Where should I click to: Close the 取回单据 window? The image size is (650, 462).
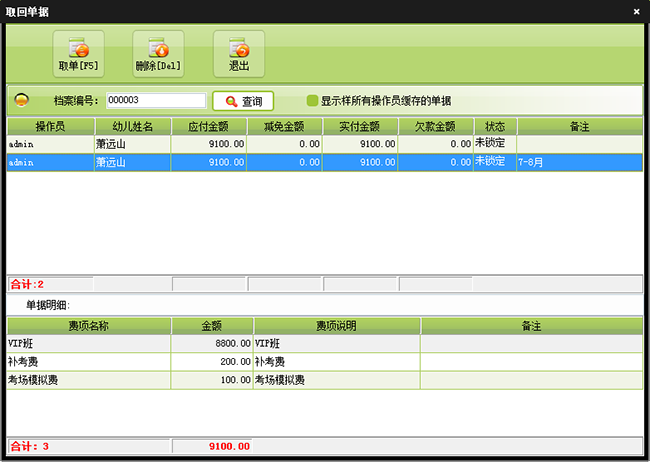[636, 11]
